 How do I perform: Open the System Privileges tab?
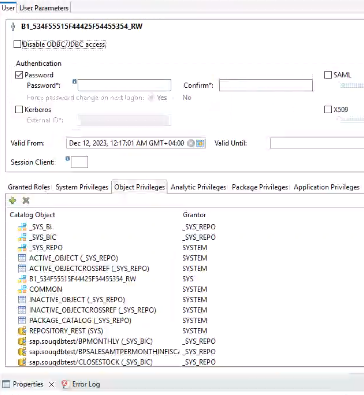point(82,187)
